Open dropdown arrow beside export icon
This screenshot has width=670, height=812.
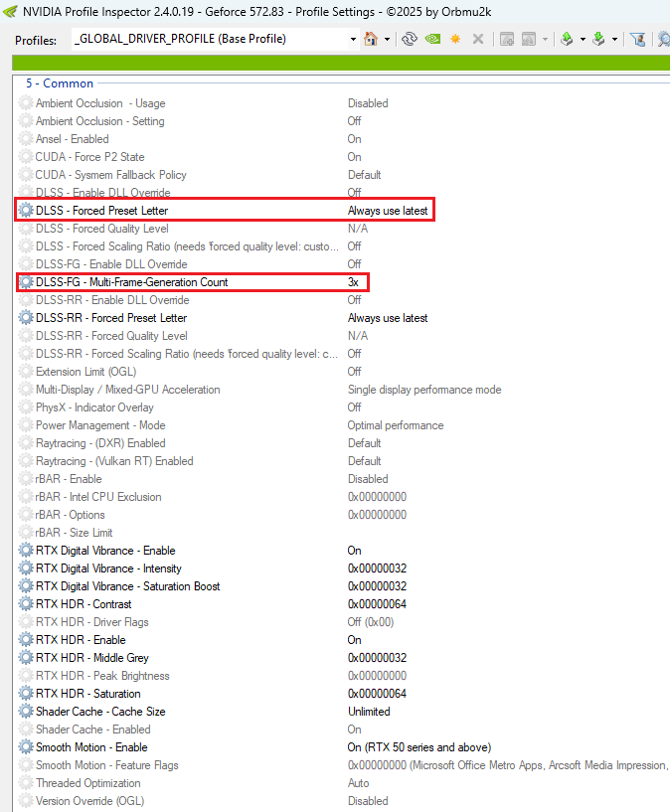[583, 40]
